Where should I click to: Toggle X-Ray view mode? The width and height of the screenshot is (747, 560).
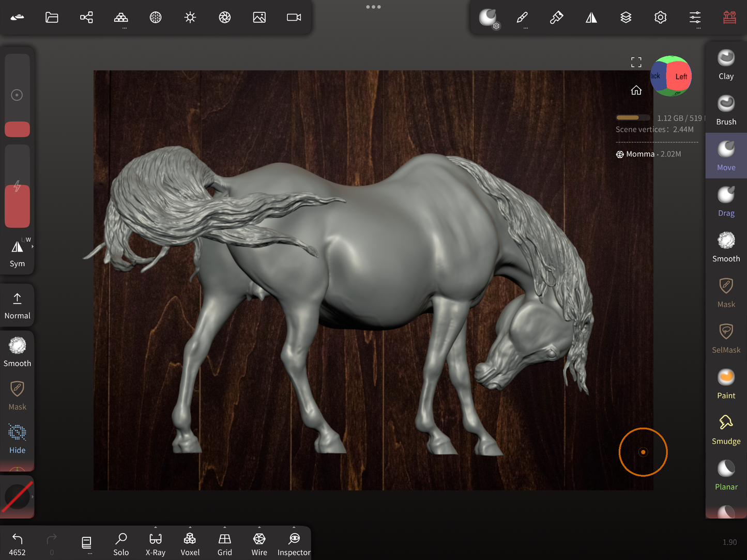coord(155,544)
